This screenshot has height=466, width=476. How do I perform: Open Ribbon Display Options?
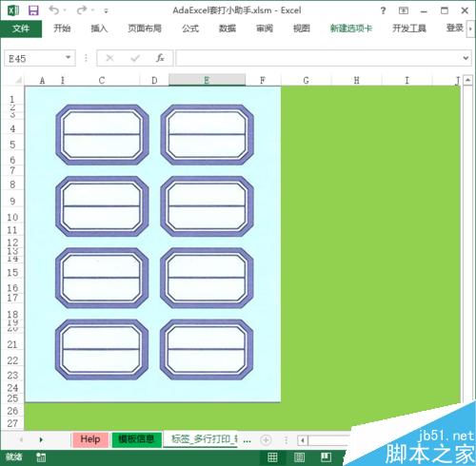pyautogui.click(x=404, y=10)
